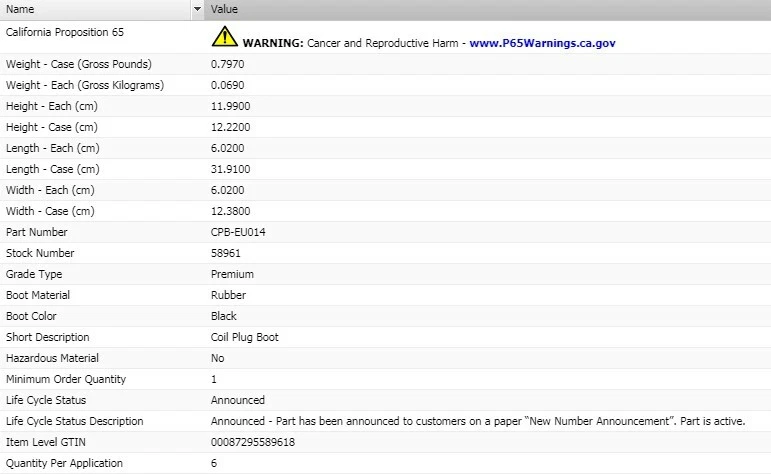Select the Boot Material label
Viewport: 771px width, 474px height.
pyautogui.click(x=38, y=296)
